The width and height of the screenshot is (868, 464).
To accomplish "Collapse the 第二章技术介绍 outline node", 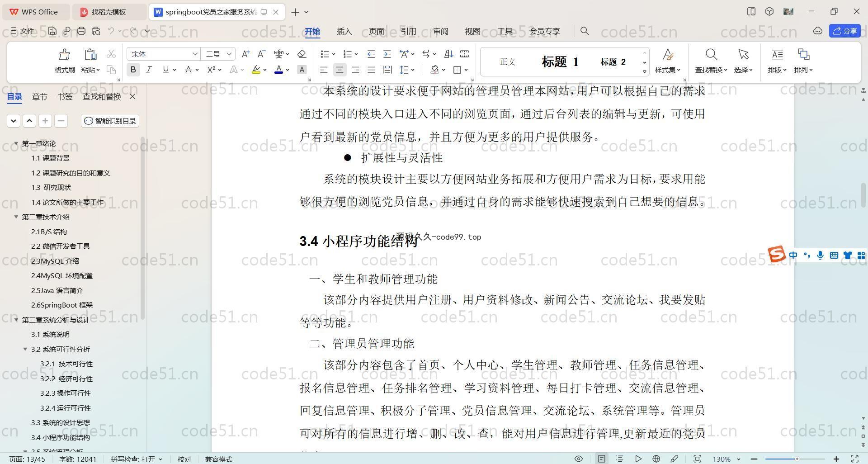I will (x=16, y=217).
